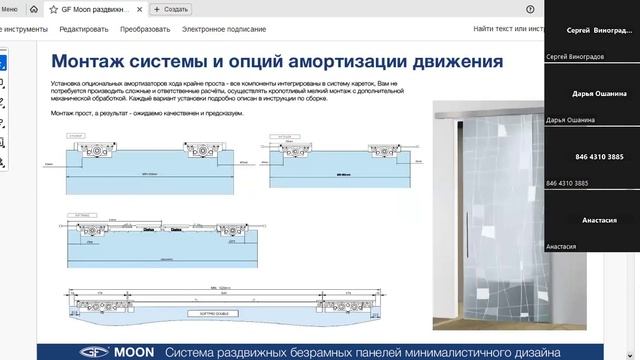Click the glass sliding door photo
Image resolution: width=640 pixels, height=360 pixels.
point(509,215)
